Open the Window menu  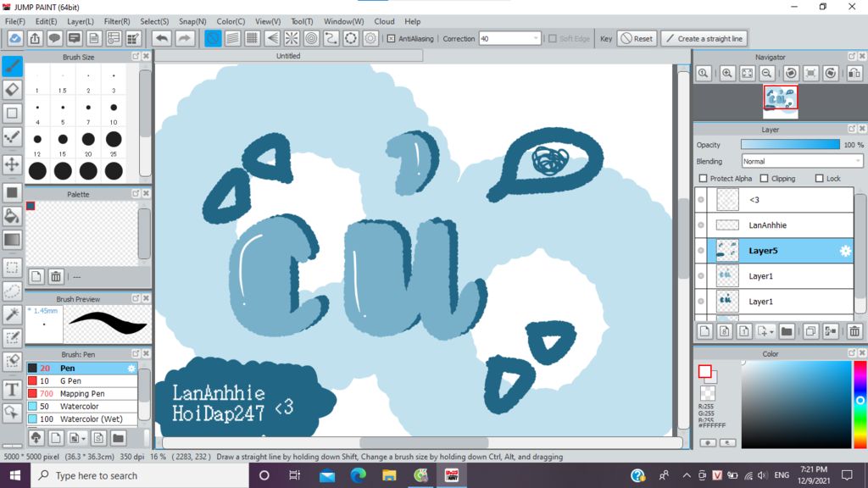(344, 21)
